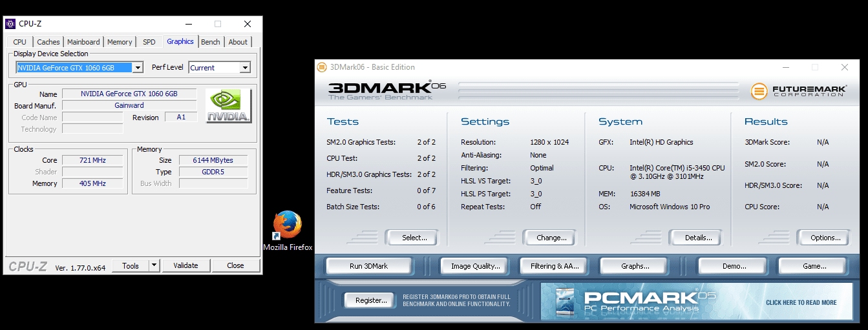Click the CPU-Z title bar app icon
Viewport: 868px width, 330px height.
(x=10, y=24)
